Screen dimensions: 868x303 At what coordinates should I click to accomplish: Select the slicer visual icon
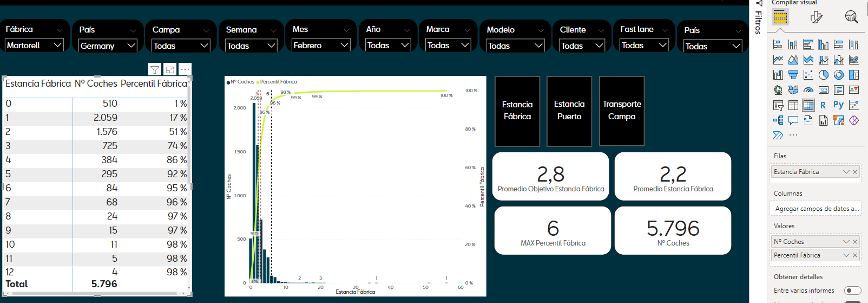pyautogui.click(x=778, y=105)
